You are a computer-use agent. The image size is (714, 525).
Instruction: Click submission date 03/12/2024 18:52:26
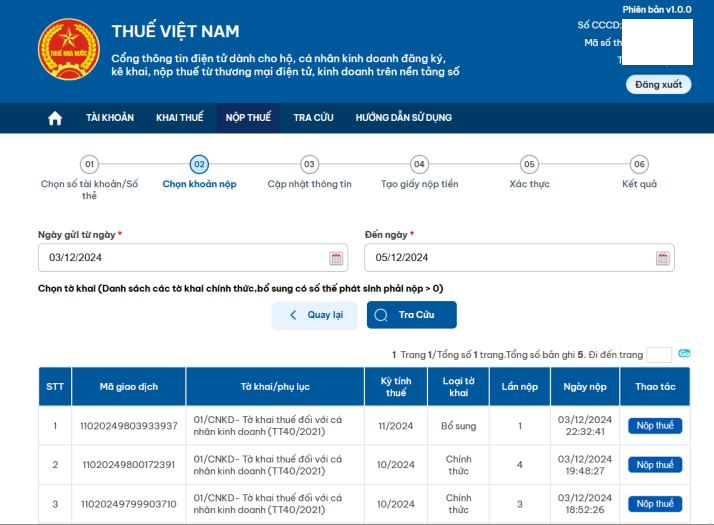[x=585, y=504]
